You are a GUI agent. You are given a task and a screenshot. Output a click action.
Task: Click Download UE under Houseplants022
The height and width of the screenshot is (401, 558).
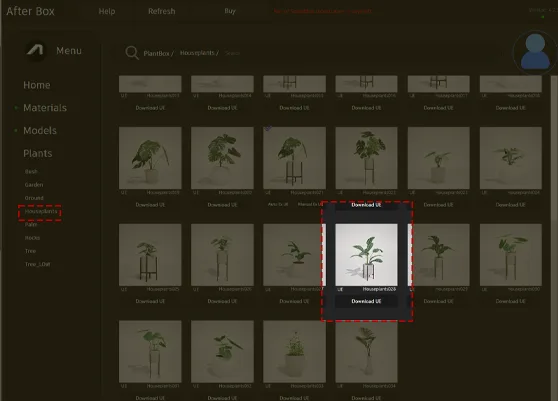(367, 205)
